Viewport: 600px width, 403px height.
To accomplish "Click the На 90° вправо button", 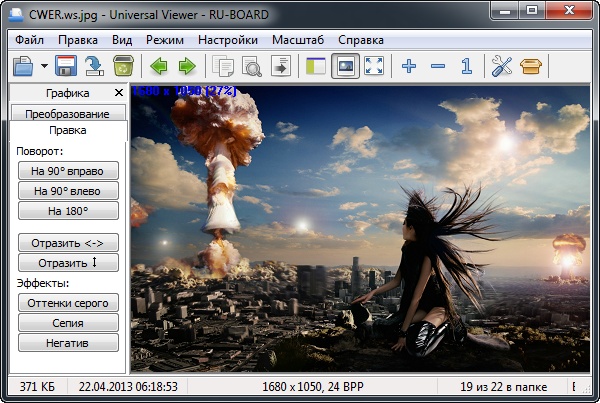I will (x=68, y=171).
